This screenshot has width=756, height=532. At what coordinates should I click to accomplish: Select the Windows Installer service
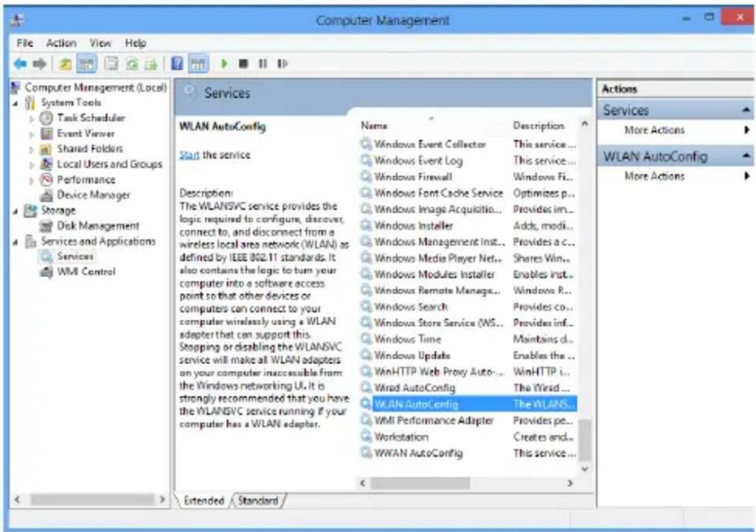tap(413, 226)
